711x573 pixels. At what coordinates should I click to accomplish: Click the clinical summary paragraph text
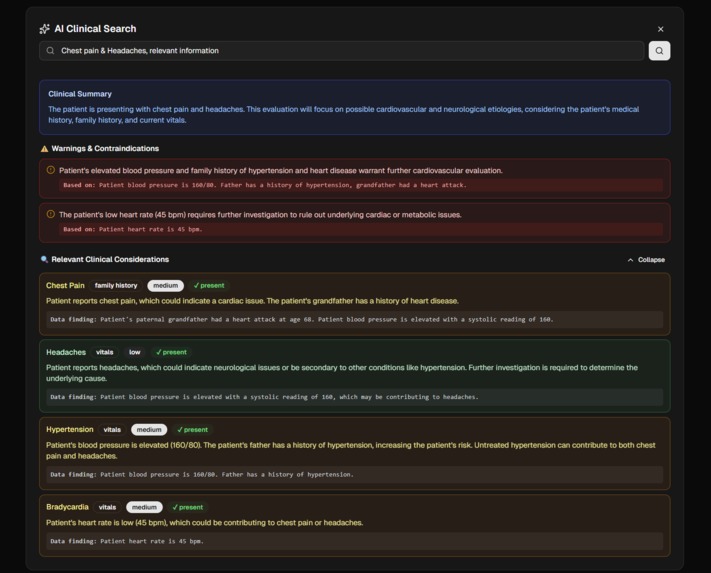(x=344, y=115)
